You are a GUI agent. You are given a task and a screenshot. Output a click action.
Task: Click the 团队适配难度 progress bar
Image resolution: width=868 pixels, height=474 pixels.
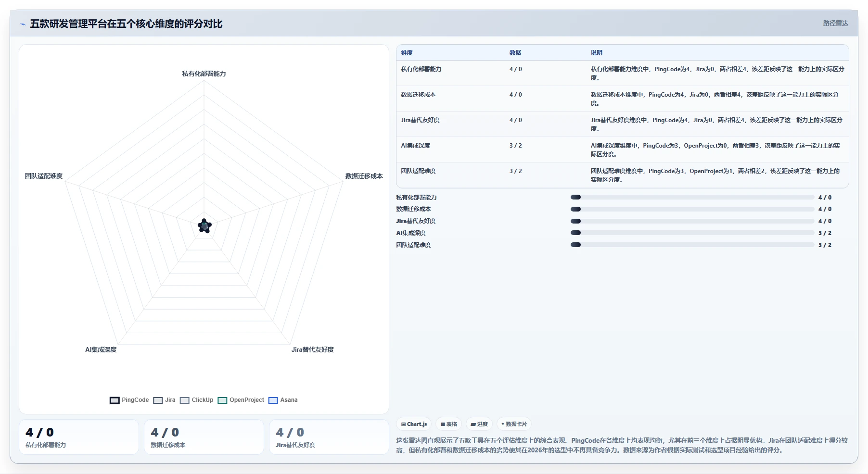pyautogui.click(x=692, y=245)
